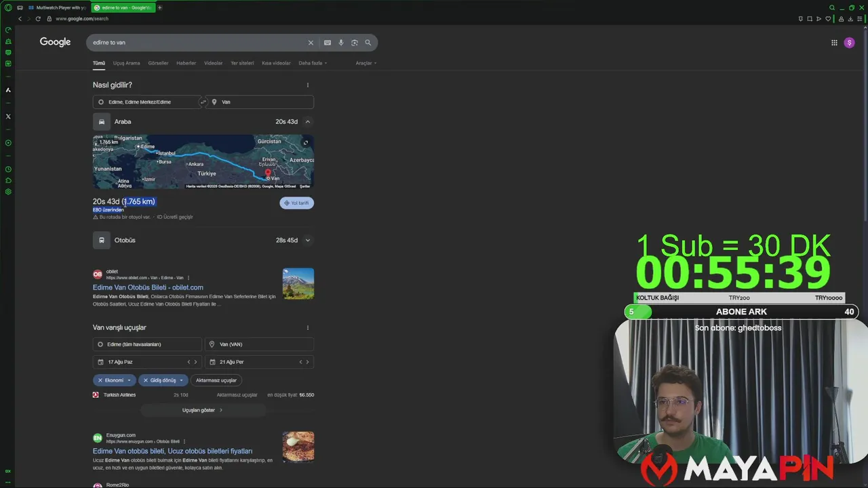Open Settings gear icon in sidebar

(x=8, y=192)
